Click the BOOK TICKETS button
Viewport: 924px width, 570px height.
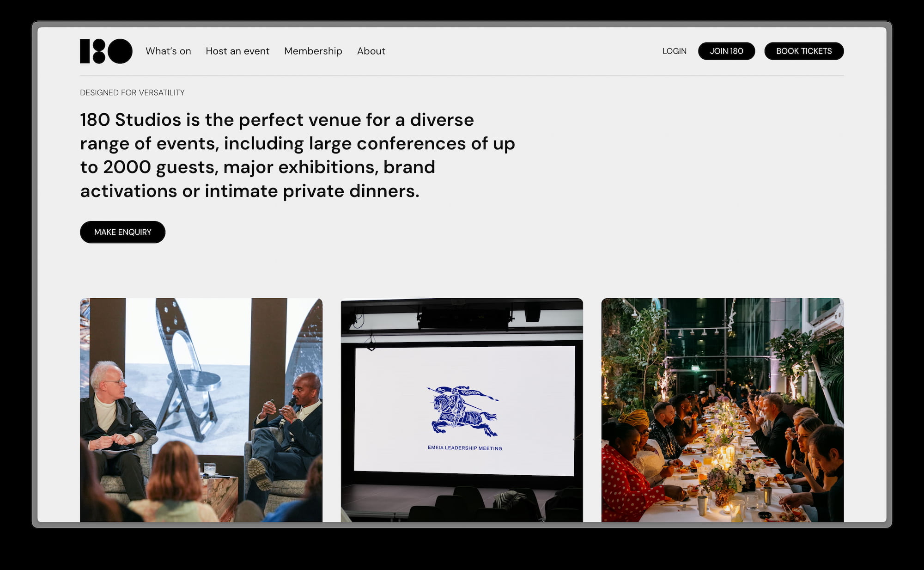[x=804, y=51]
